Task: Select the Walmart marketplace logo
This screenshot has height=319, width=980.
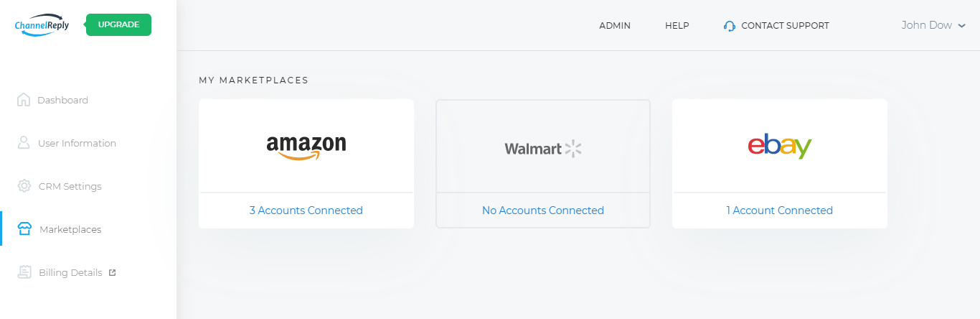Action: click(x=543, y=149)
